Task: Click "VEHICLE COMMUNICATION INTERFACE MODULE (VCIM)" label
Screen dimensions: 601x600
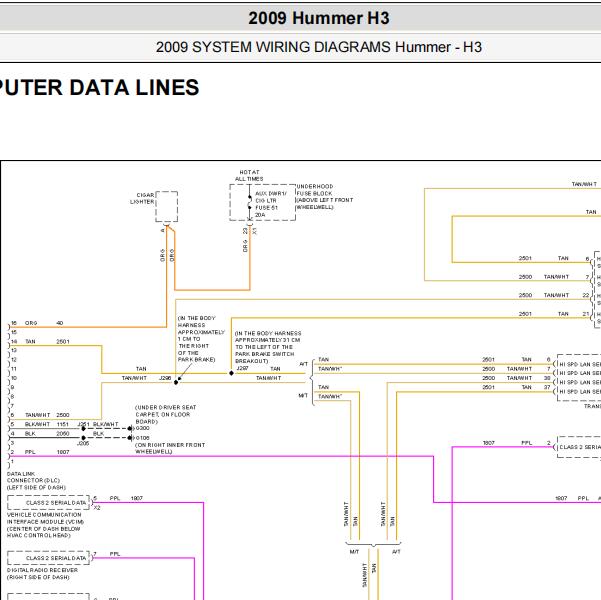Action: (45, 525)
